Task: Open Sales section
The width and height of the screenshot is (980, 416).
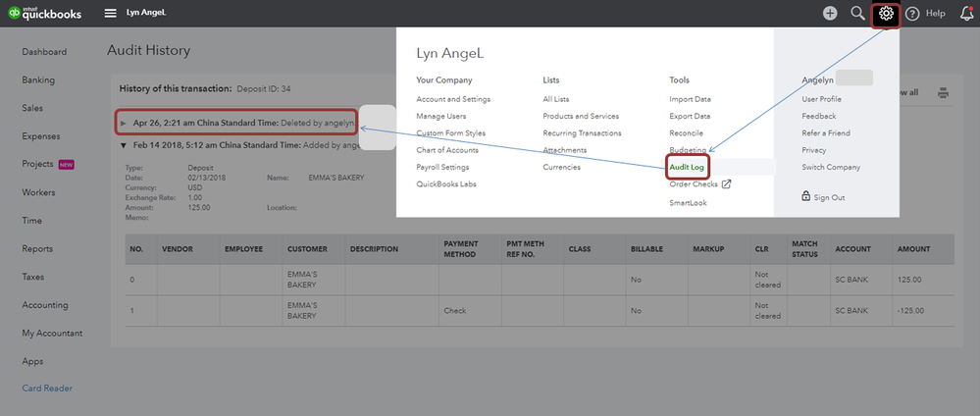Action: [32, 108]
